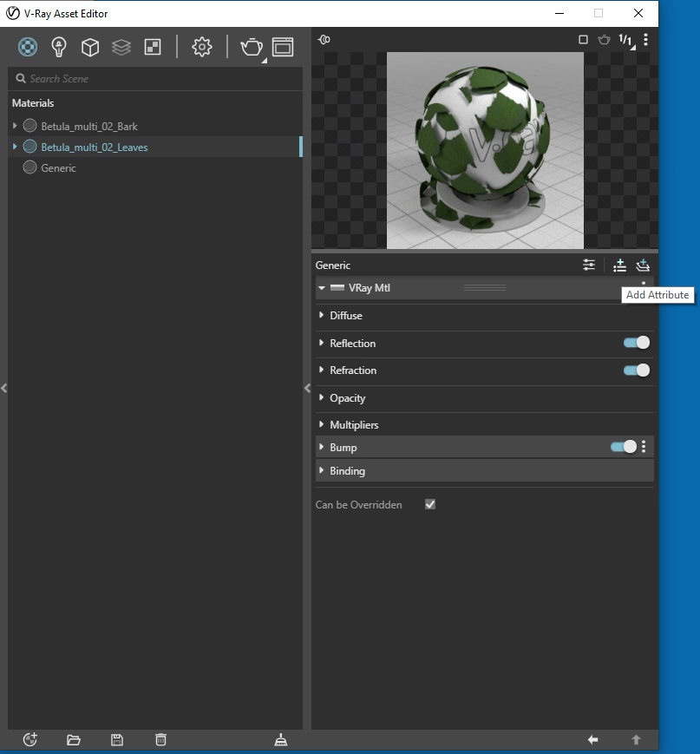
Task: Toggle the Reflection switch off
Action: 637,343
